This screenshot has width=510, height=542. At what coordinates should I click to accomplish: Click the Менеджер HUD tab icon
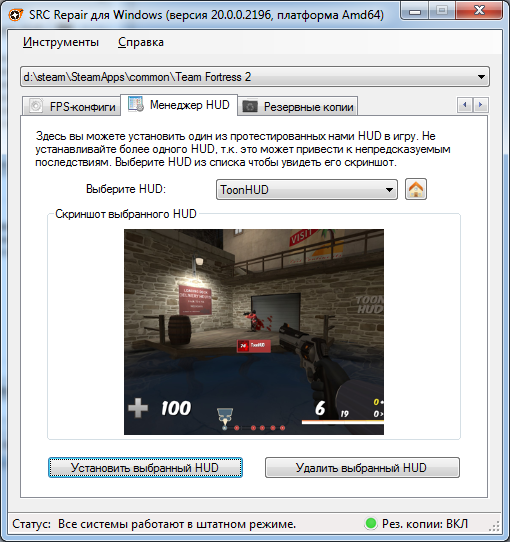pos(136,104)
